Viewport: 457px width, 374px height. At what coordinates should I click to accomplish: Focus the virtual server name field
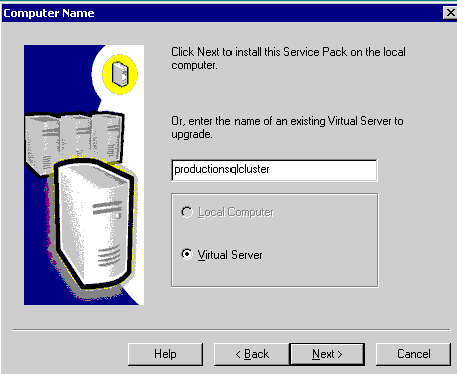click(274, 170)
